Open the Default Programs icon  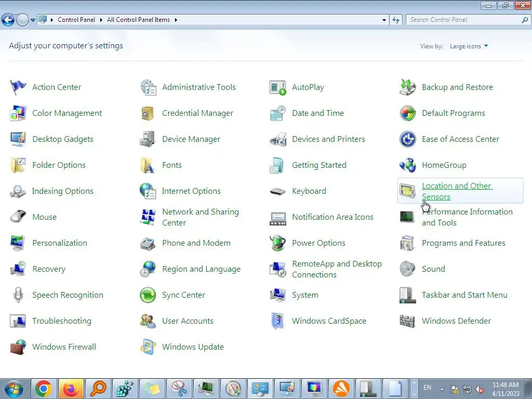407,113
